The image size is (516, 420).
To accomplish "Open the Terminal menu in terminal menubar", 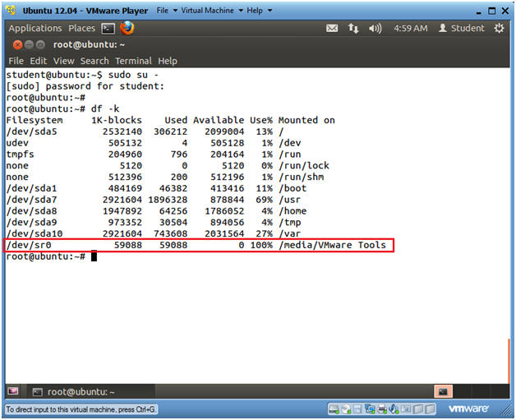I will pyautogui.click(x=133, y=61).
